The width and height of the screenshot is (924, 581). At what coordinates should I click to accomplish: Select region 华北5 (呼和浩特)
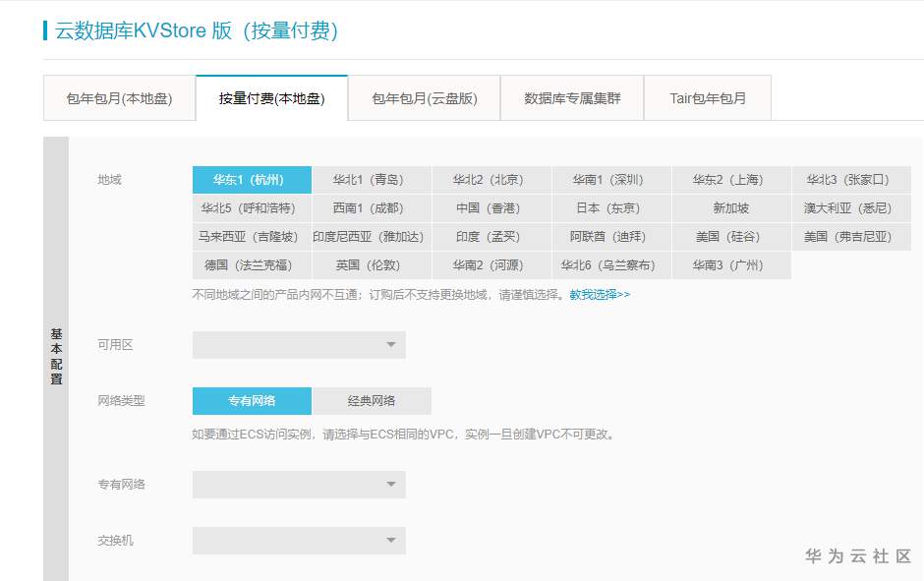[253, 208]
